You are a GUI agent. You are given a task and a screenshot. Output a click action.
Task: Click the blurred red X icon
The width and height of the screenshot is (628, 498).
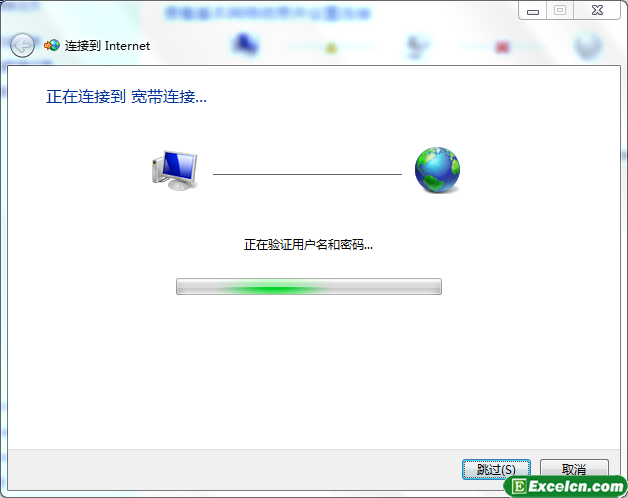502,47
